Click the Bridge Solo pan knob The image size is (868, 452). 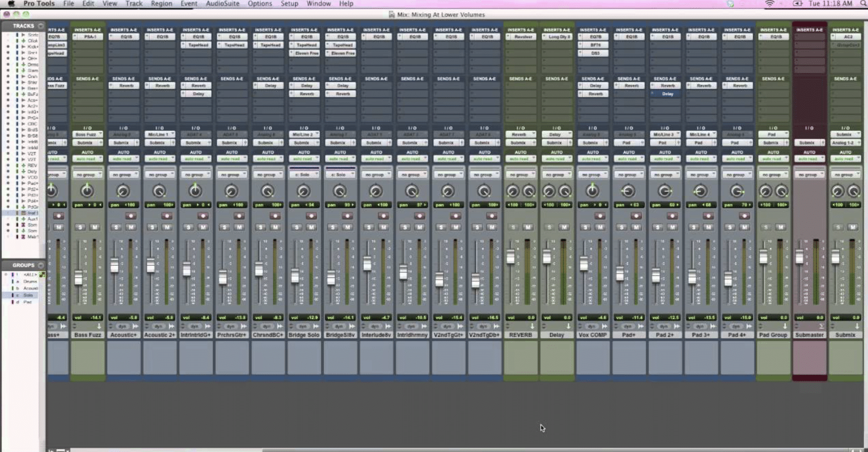[304, 191]
